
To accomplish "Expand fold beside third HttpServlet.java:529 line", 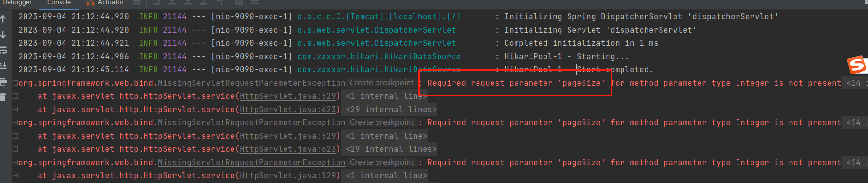I will pos(15,176).
